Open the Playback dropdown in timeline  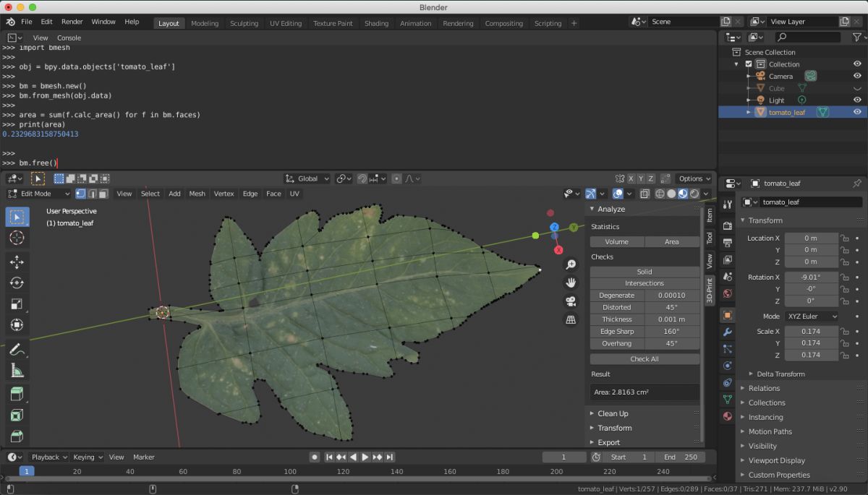pos(48,457)
